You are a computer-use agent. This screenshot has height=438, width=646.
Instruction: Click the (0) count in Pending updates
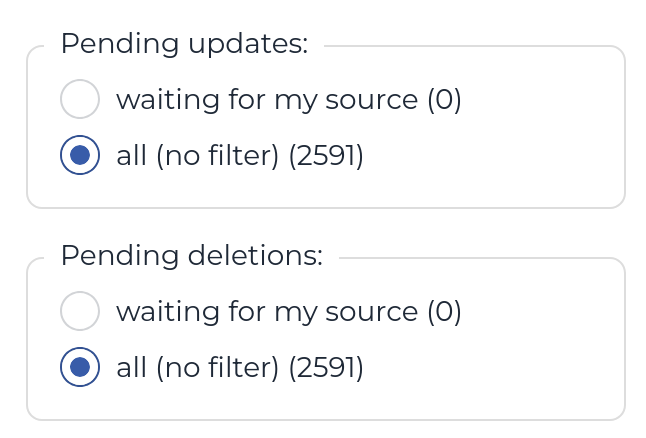pos(443,99)
